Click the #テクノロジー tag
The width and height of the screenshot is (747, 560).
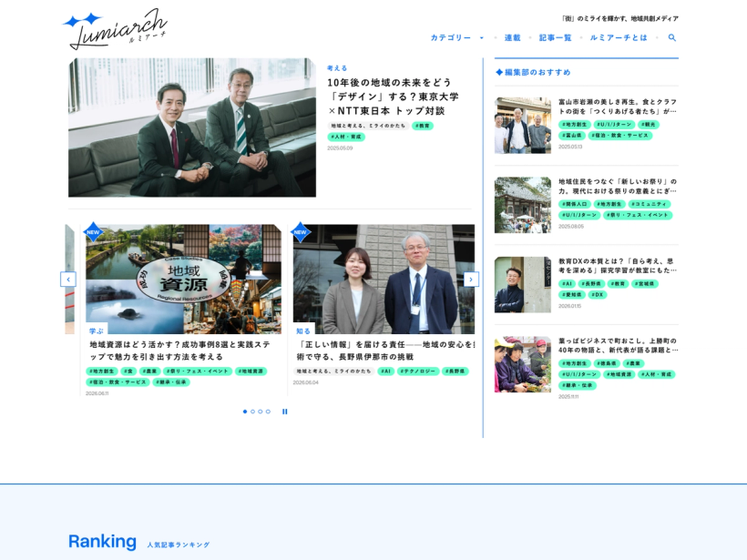(x=418, y=371)
